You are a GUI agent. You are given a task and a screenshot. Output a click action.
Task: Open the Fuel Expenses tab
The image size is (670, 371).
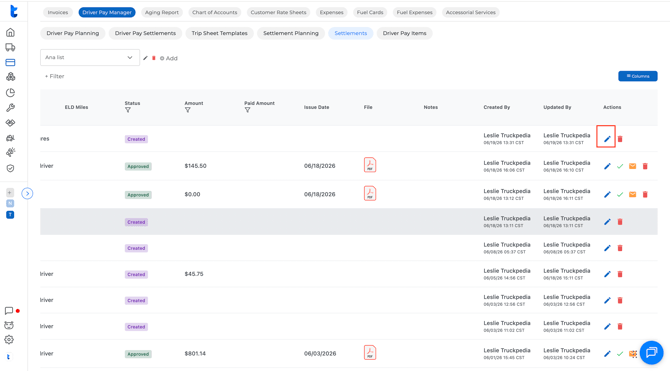click(414, 12)
